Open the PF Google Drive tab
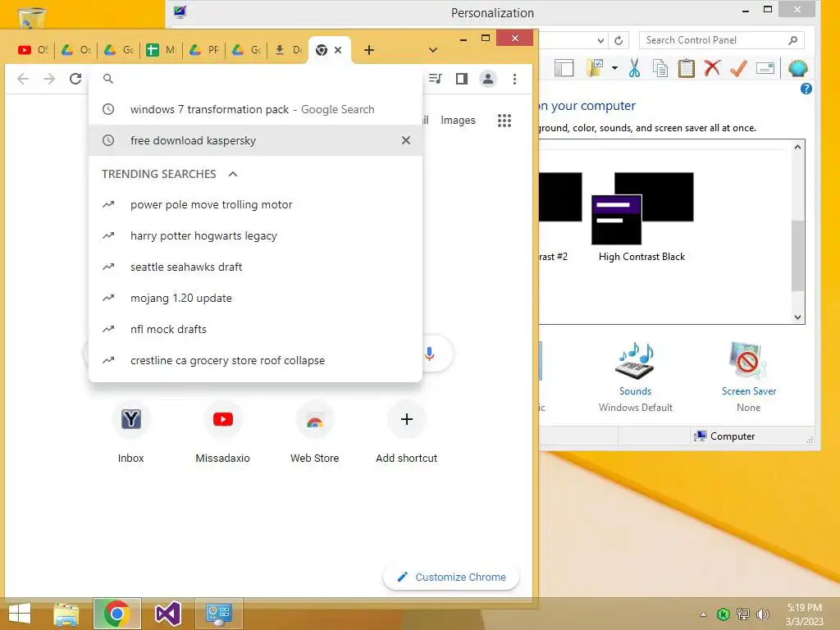The image size is (840, 630). (x=203, y=50)
